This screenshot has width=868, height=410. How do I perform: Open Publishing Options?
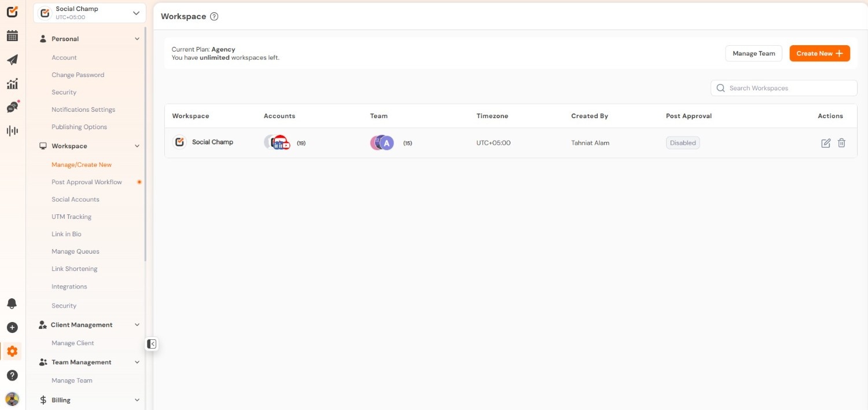click(x=79, y=127)
